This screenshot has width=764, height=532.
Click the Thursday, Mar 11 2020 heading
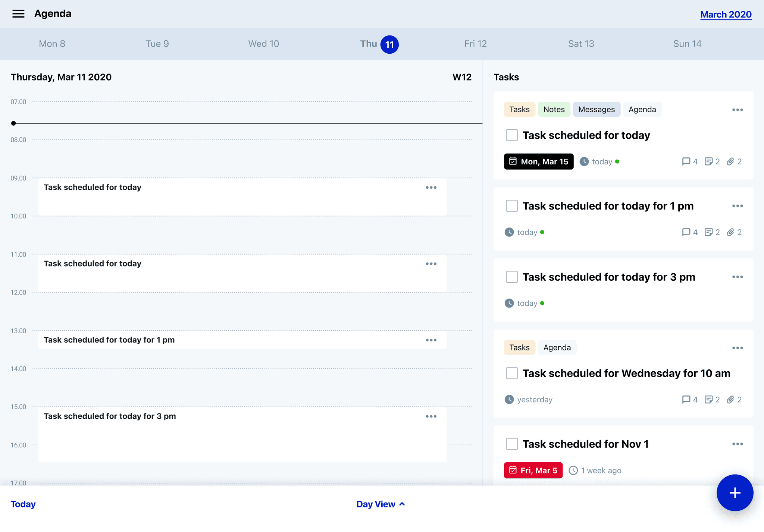click(x=61, y=77)
